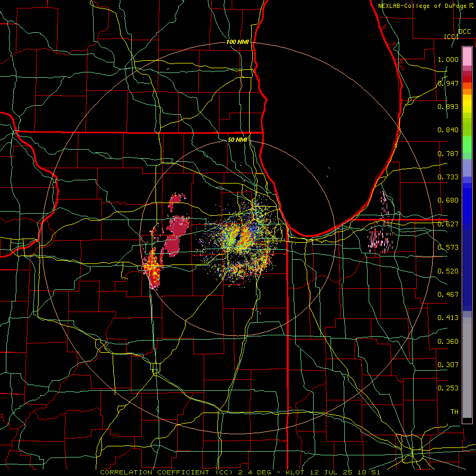Select CORRELATION COEFFICIENT (CC) in the caption

(167, 472)
